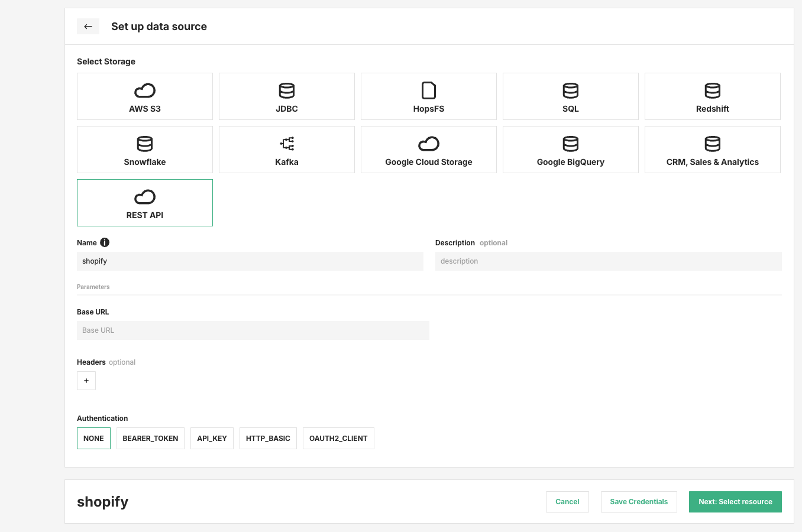
Task: Enable API_KEY authentication
Action: click(x=212, y=438)
